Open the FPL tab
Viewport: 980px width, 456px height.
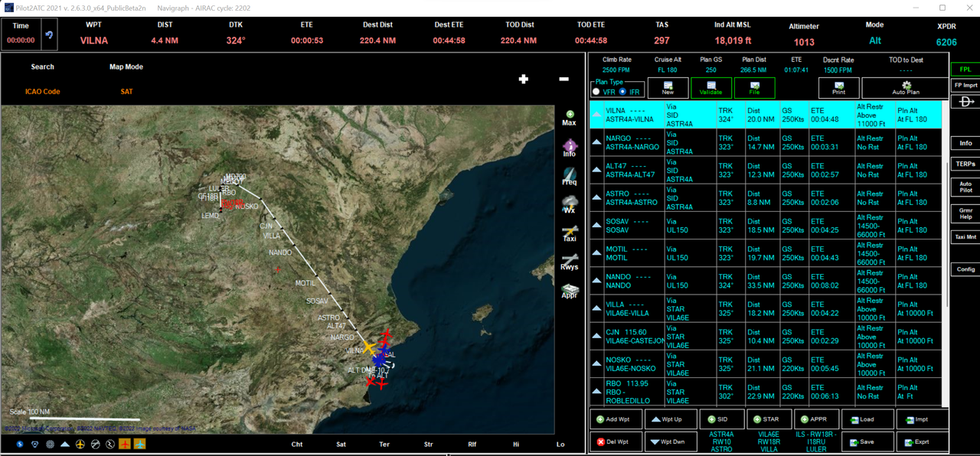pos(965,69)
